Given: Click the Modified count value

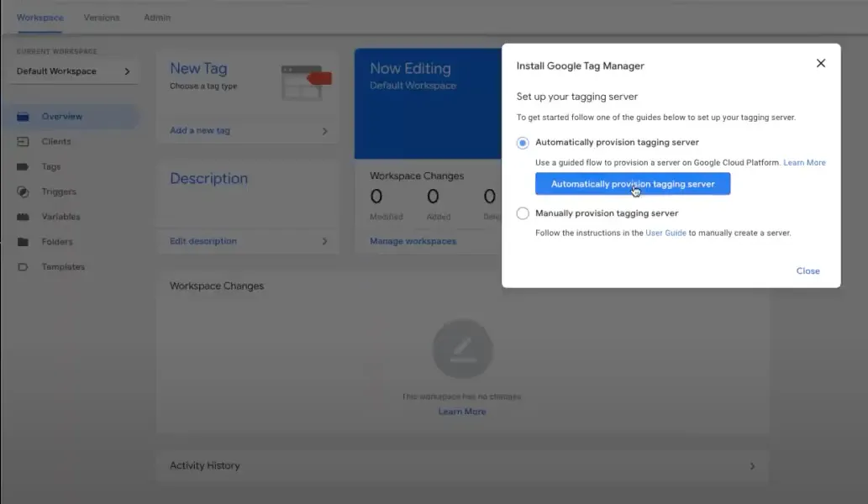Looking at the screenshot, I should (x=376, y=197).
